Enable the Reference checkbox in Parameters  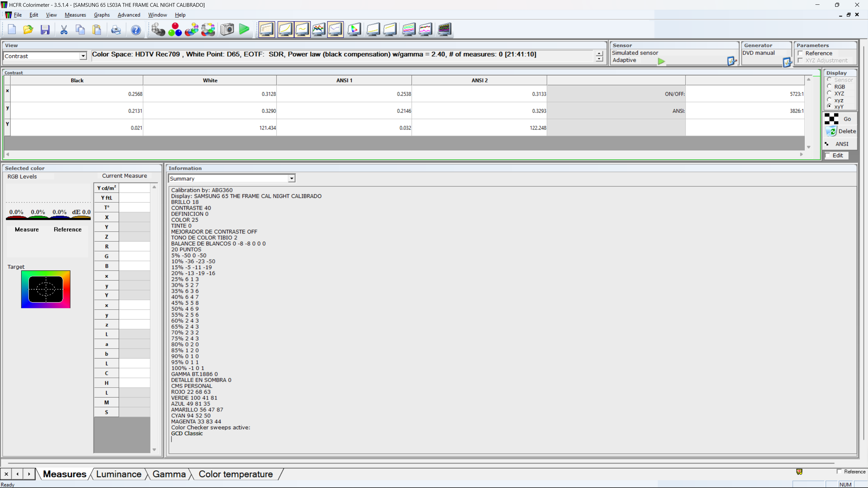[x=801, y=53]
